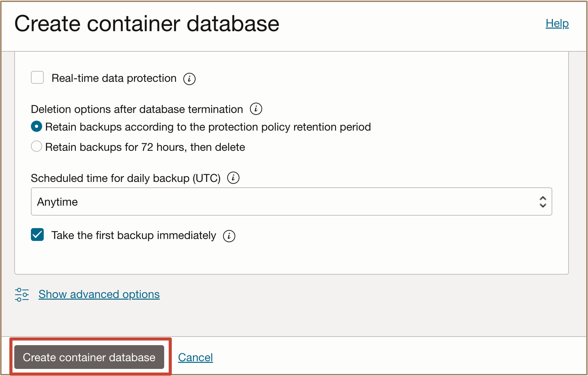Click the up-down chevron in backup time selector

coord(543,202)
